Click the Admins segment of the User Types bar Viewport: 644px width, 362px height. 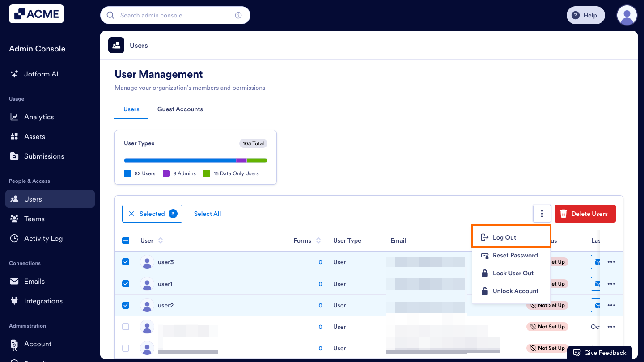[x=241, y=160]
